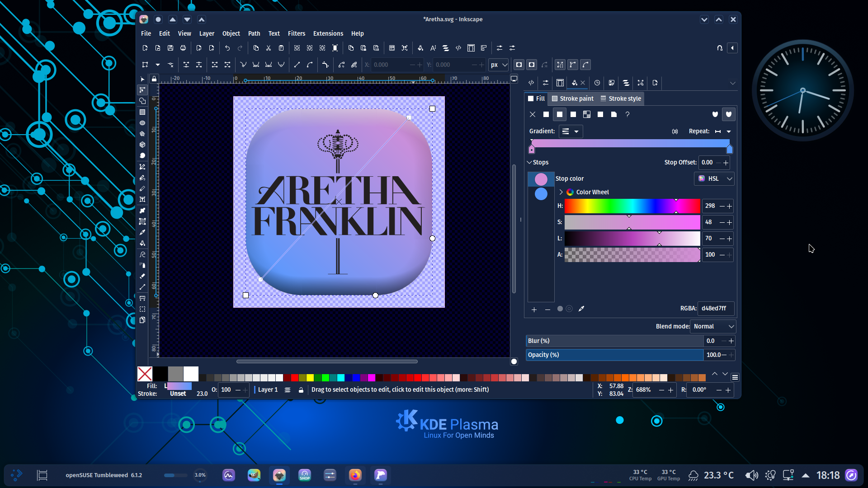868x488 pixels.
Task: Toggle the ruler lock icon at canvas corner
Action: (x=154, y=79)
